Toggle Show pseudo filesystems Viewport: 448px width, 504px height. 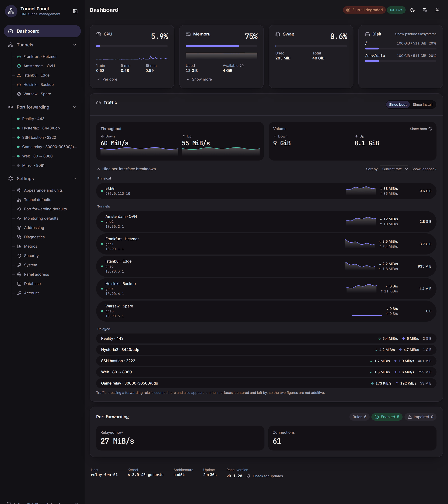(416, 34)
